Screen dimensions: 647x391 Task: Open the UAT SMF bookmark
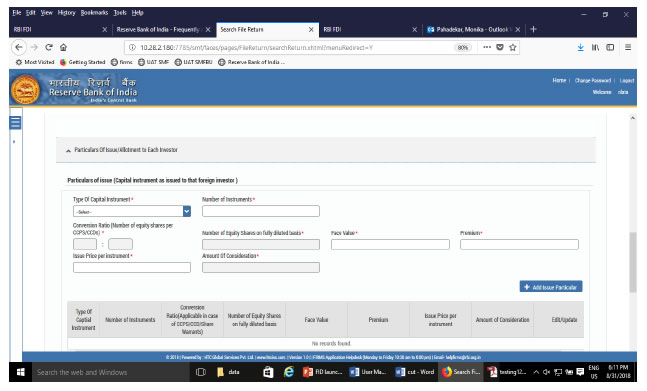click(x=153, y=62)
